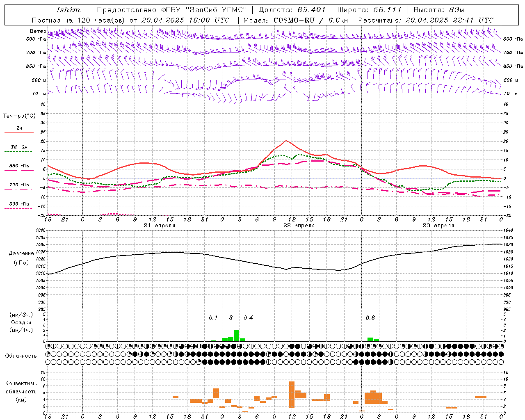
Task: Click the tallest orange convective cloud bar
Action: (x=292, y=395)
